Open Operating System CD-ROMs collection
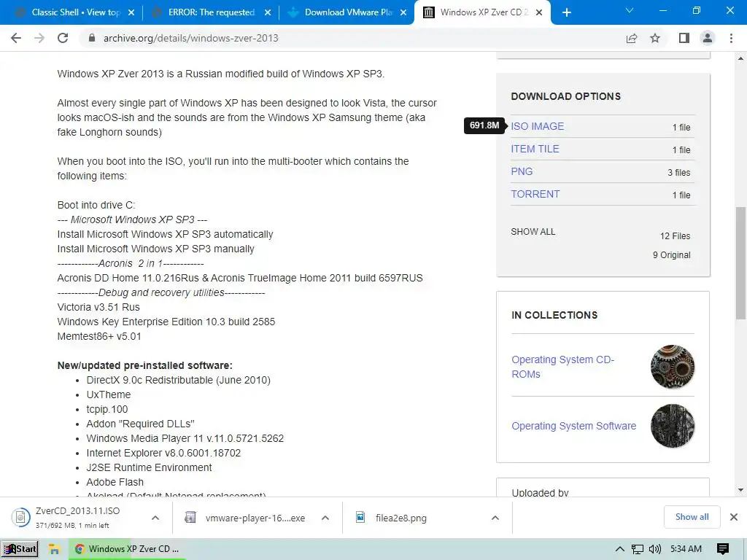Viewport: 747px width, 560px height. [562, 367]
